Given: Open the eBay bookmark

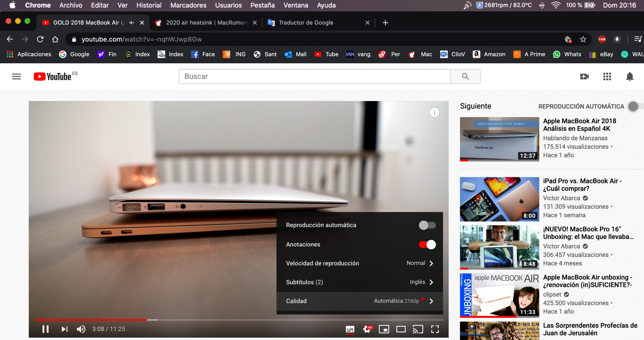Looking at the screenshot, I should (601, 54).
